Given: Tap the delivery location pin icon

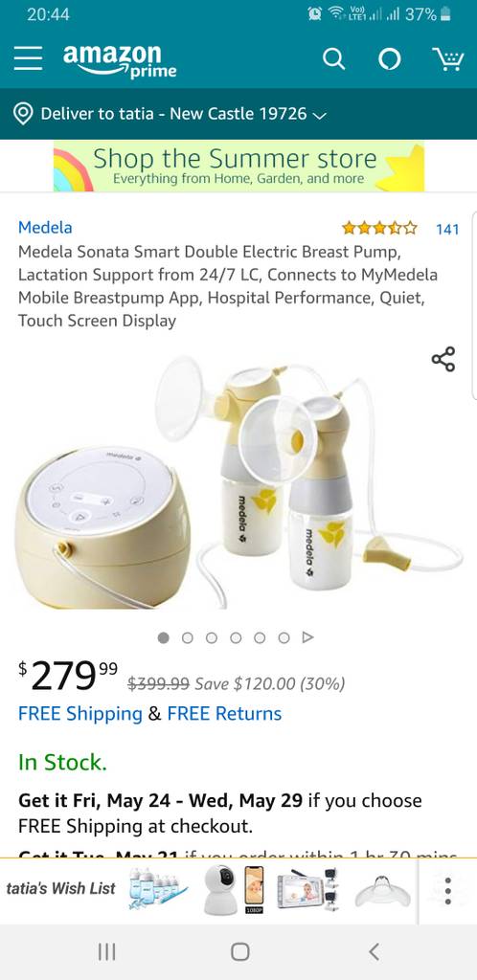Looking at the screenshot, I should [x=23, y=114].
